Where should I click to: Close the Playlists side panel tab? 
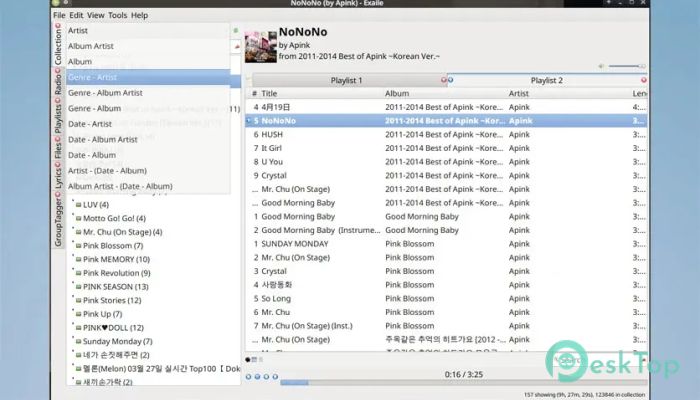click(58, 100)
